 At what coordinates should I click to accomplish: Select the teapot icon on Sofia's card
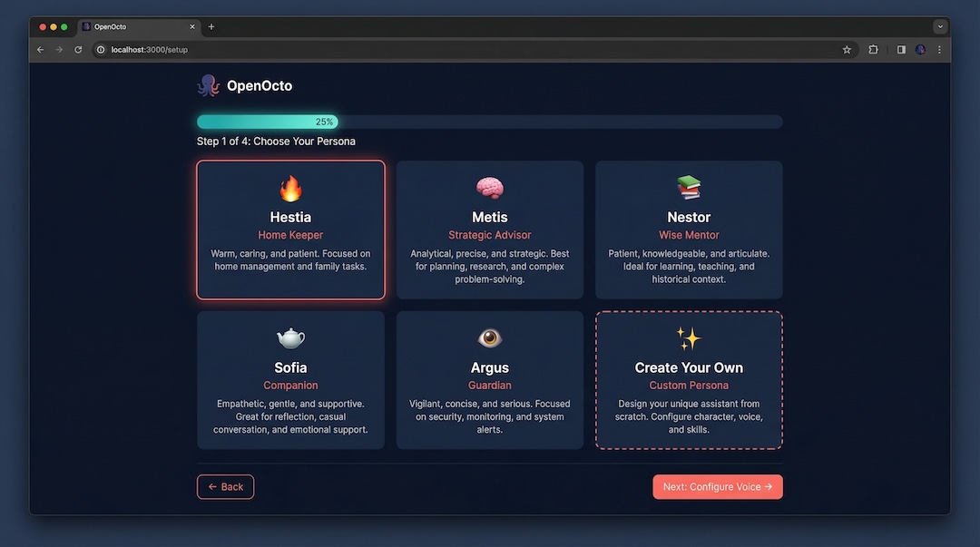point(290,338)
